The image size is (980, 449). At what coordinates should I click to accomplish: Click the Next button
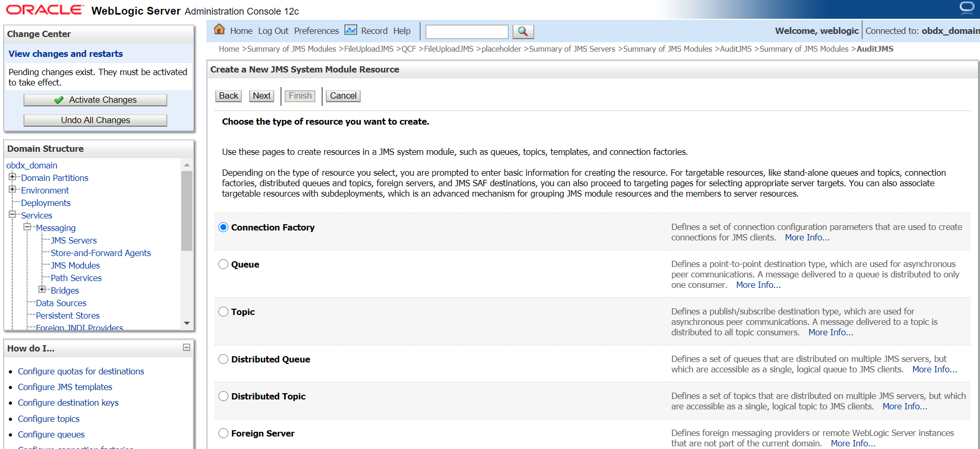pos(262,96)
